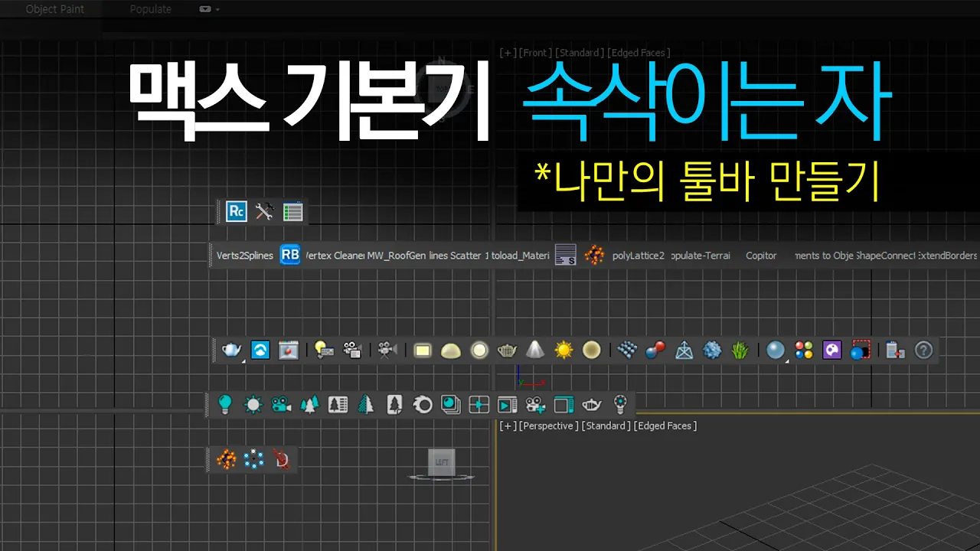Click the blue grid of dots icon

pos(627,350)
